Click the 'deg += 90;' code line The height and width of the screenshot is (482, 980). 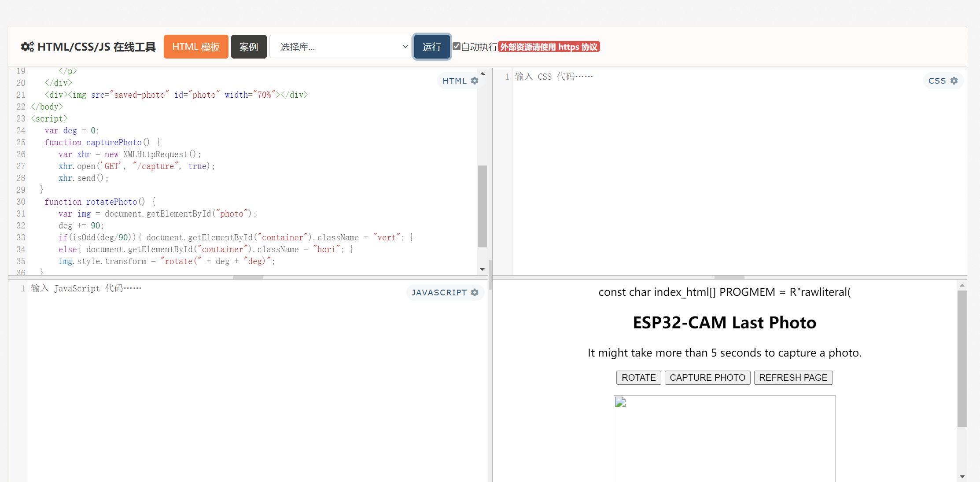pyautogui.click(x=81, y=226)
